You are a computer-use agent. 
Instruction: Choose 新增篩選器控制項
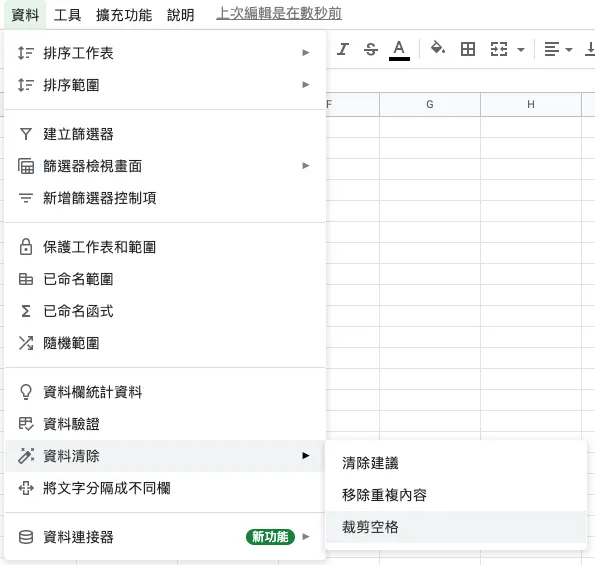pos(165,198)
